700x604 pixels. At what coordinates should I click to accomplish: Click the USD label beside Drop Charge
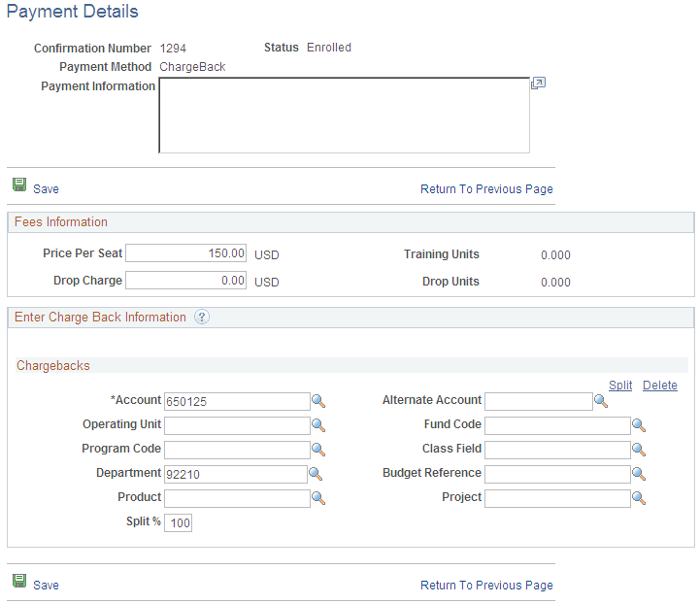click(267, 283)
